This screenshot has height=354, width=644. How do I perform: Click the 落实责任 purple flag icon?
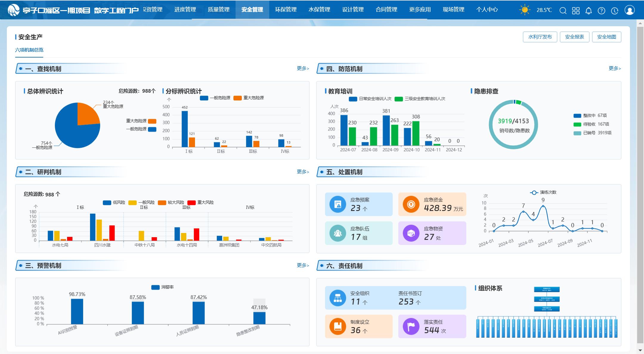(411, 327)
